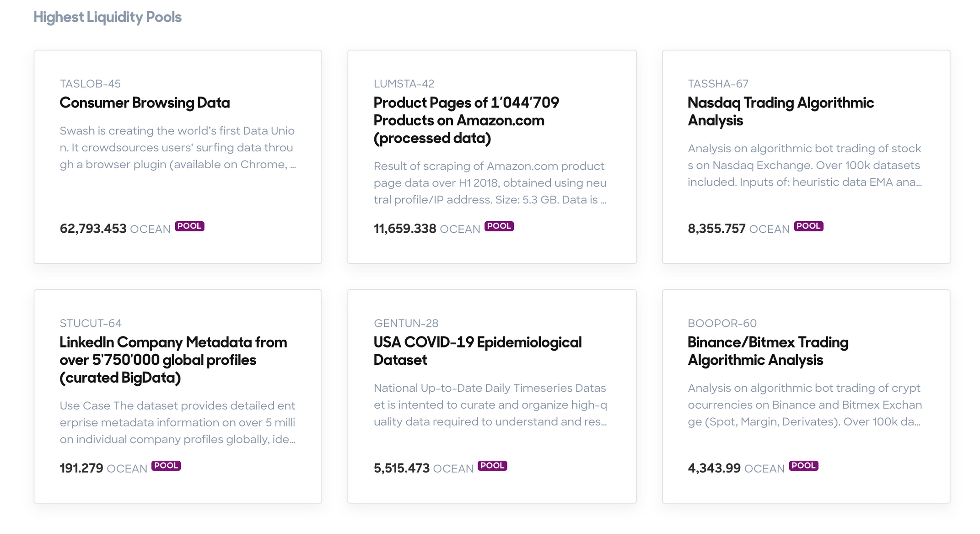Viewport: 980px width, 534px height.
Task: Click the TASSHA-67 datatoken symbol
Action: point(718,84)
